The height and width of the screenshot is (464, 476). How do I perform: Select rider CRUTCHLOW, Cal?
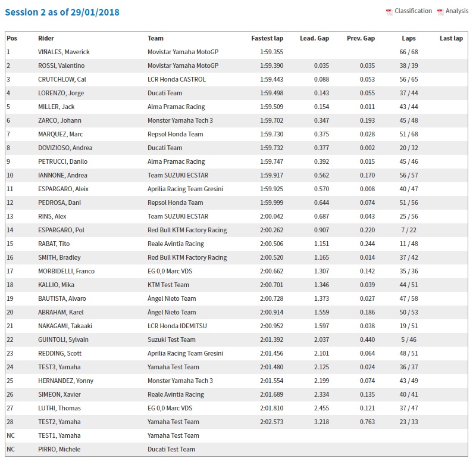(62, 79)
